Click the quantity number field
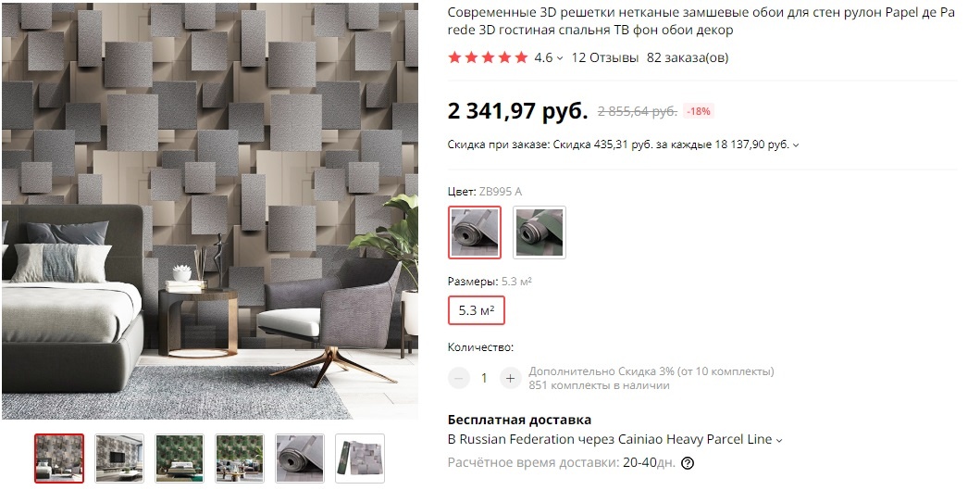This screenshot has height=490, width=980. point(484,378)
